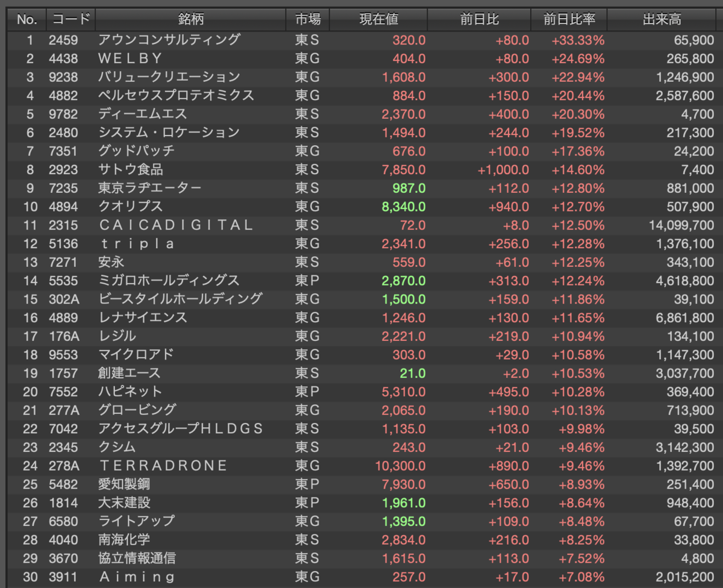Click volume value 4,618,800
This screenshot has height=588, width=723.
[685, 280]
